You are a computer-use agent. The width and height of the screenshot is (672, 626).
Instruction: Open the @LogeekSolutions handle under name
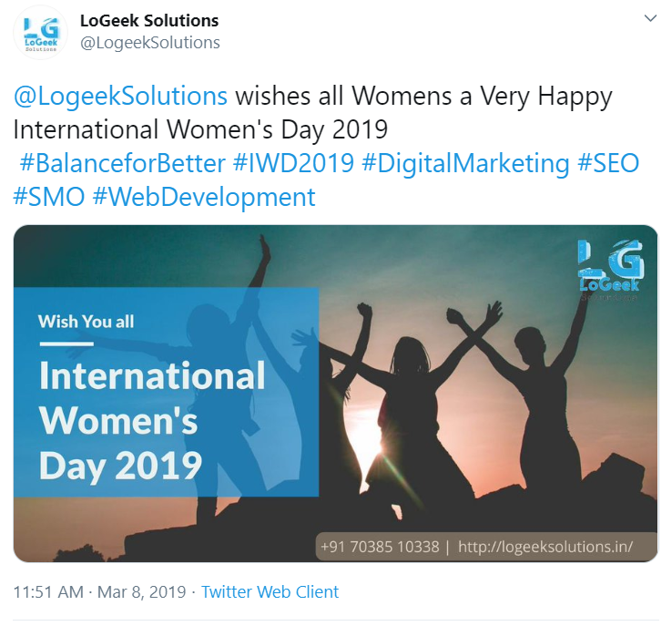(150, 43)
